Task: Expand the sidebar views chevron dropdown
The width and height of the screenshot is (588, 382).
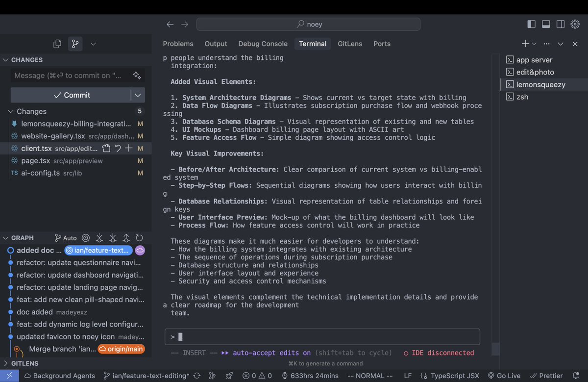Action: (93, 44)
